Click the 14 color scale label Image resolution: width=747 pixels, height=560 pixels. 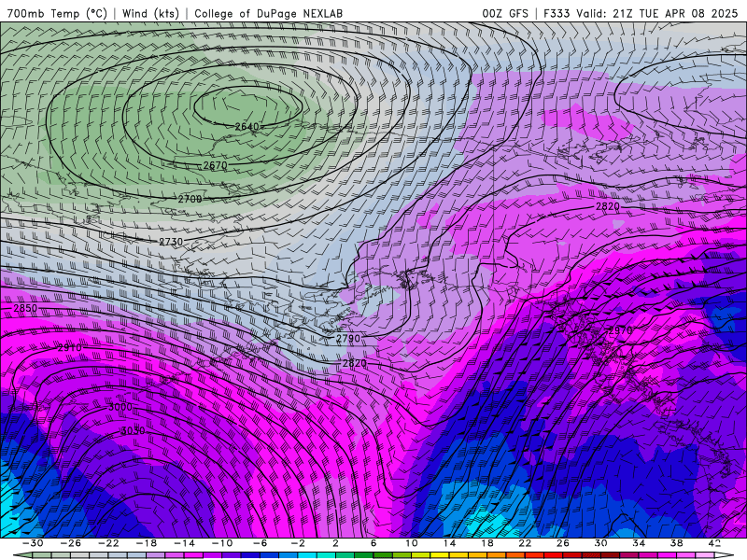449,543
